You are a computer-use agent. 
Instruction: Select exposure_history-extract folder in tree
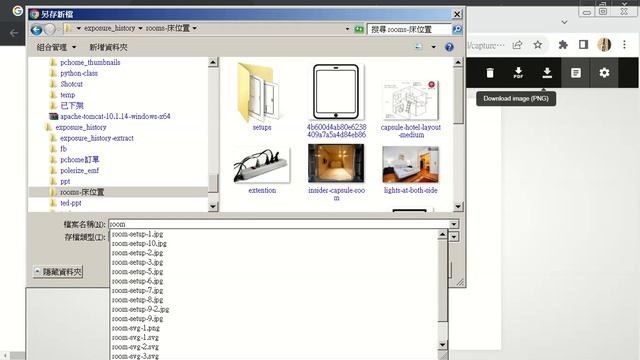(x=96, y=138)
